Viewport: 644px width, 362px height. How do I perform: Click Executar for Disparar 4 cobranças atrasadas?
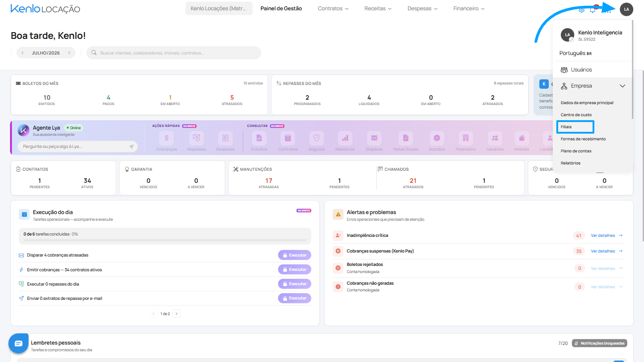coord(294,255)
